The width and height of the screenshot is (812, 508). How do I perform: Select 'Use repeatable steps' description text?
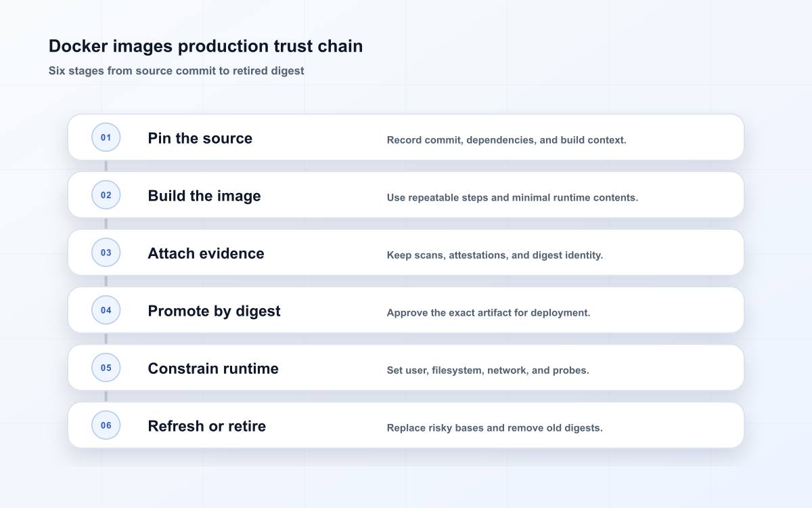512,198
